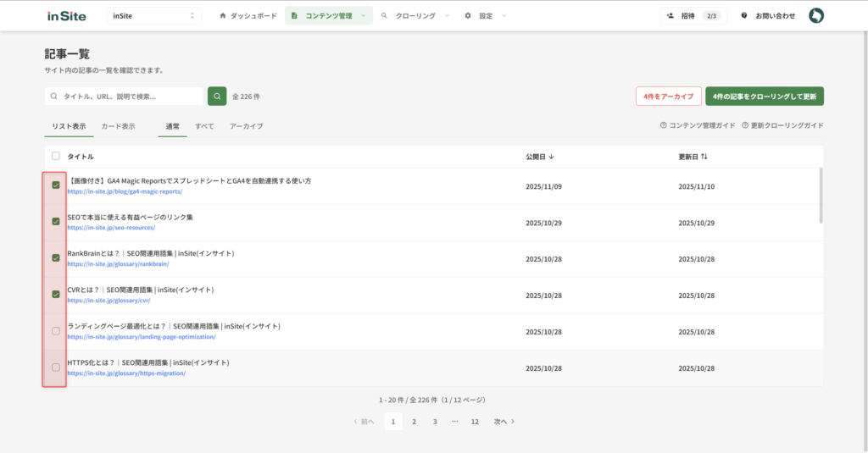Select the すべて filter tab
This screenshot has height=453, width=868.
click(x=204, y=126)
